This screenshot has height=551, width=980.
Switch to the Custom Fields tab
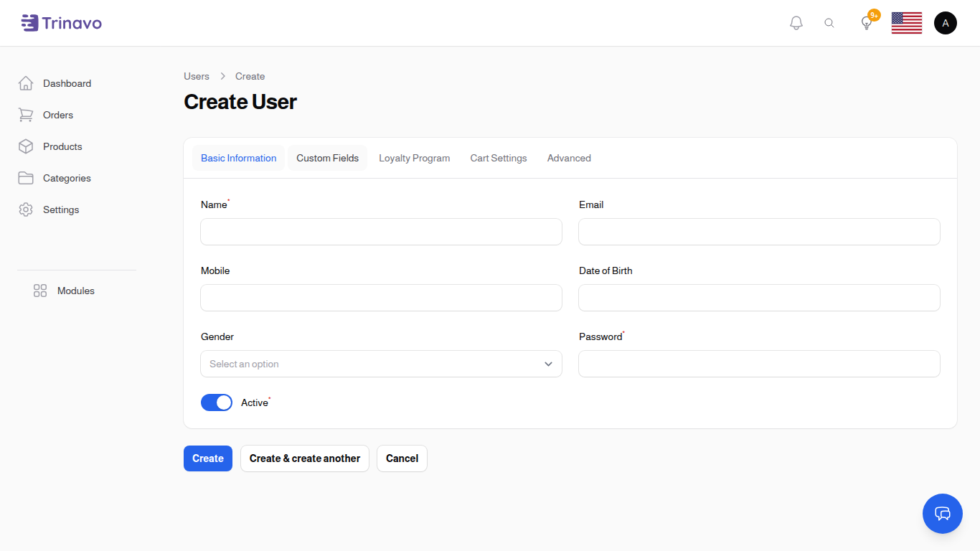(x=327, y=158)
